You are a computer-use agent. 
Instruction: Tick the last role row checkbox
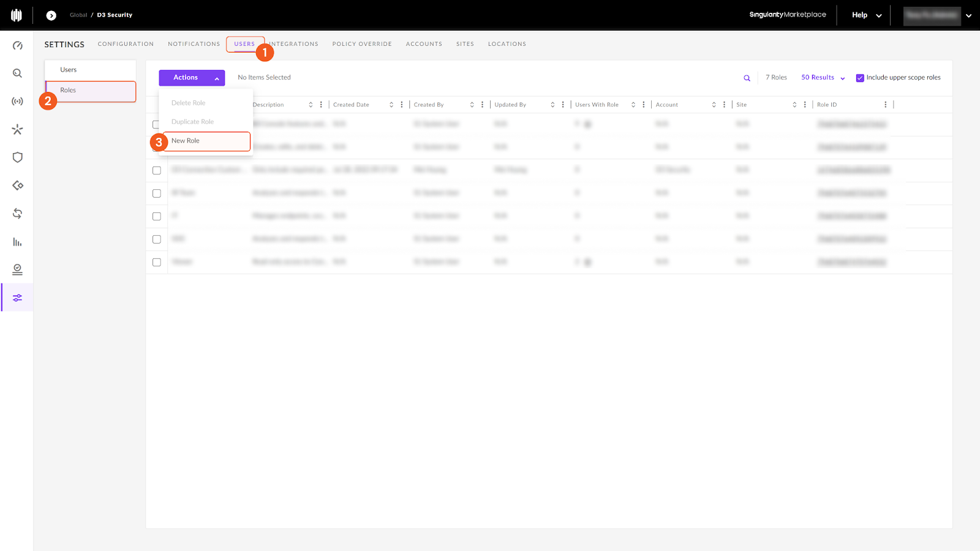(157, 262)
